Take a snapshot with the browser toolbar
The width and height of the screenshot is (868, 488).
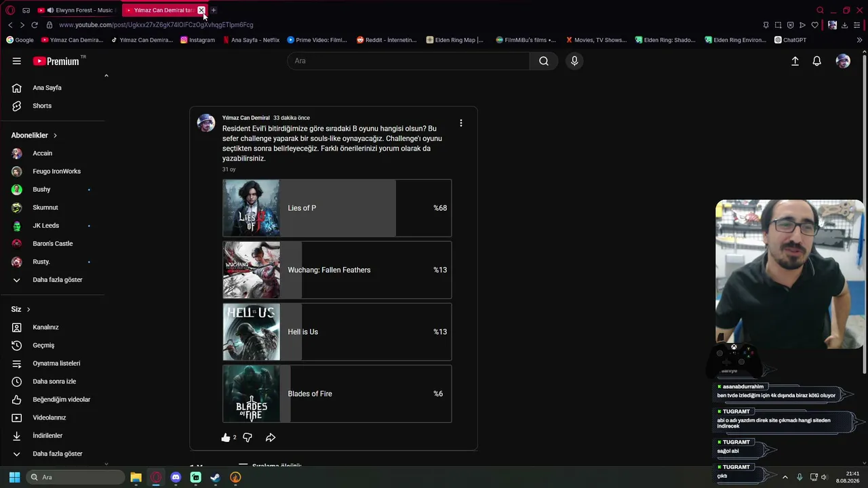(778, 25)
